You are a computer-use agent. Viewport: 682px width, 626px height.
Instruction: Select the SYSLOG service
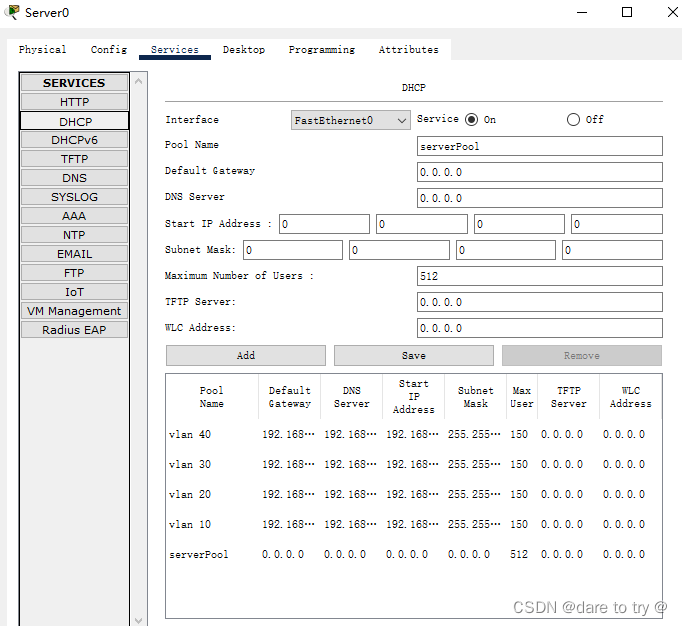74,197
